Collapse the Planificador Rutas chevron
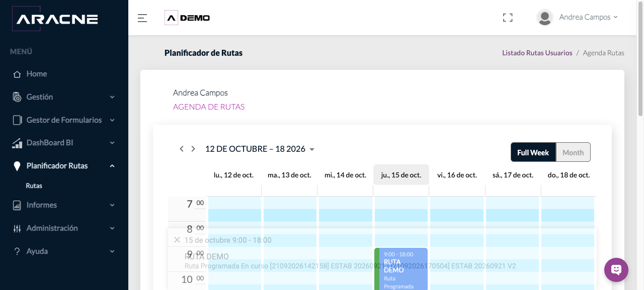Viewport: 644px width, 290px height. coord(112,166)
